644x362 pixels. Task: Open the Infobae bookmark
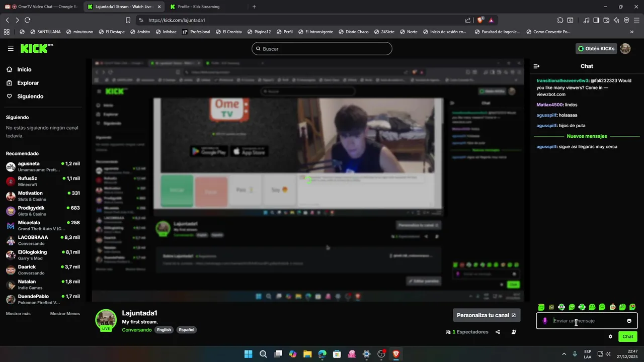[166, 32]
